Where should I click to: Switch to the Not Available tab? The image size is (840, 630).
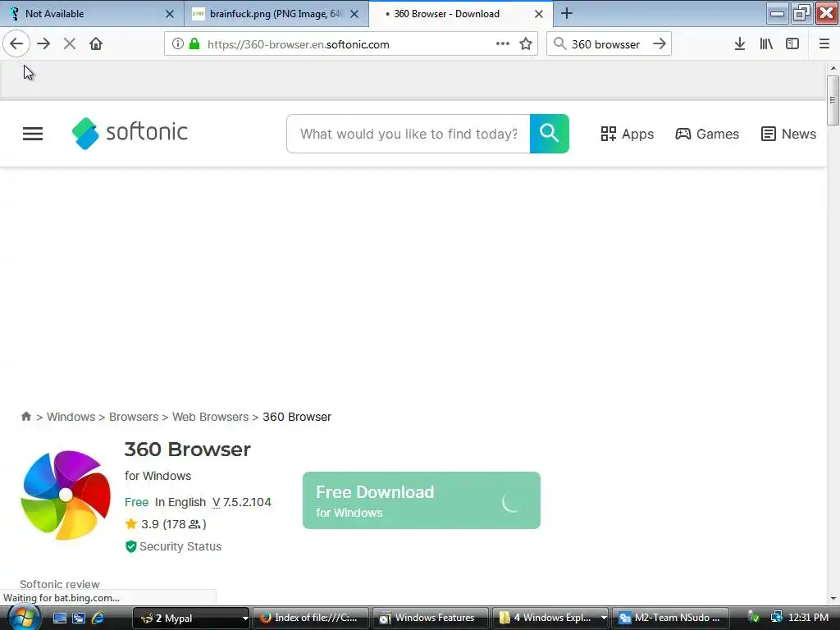92,14
